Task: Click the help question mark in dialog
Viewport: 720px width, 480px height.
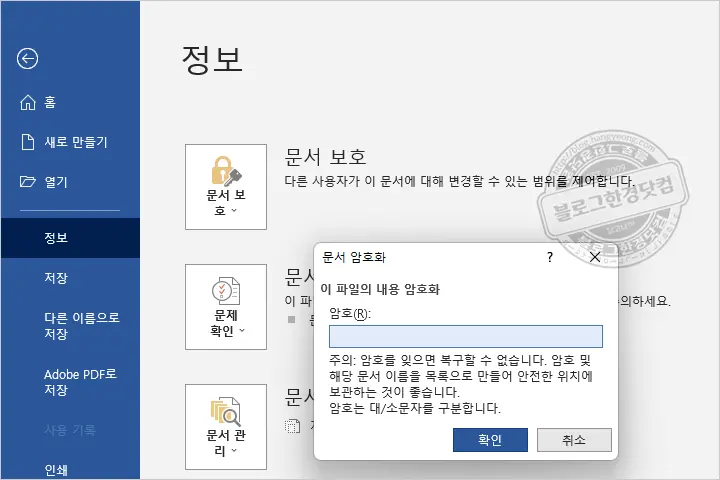Action: point(550,257)
